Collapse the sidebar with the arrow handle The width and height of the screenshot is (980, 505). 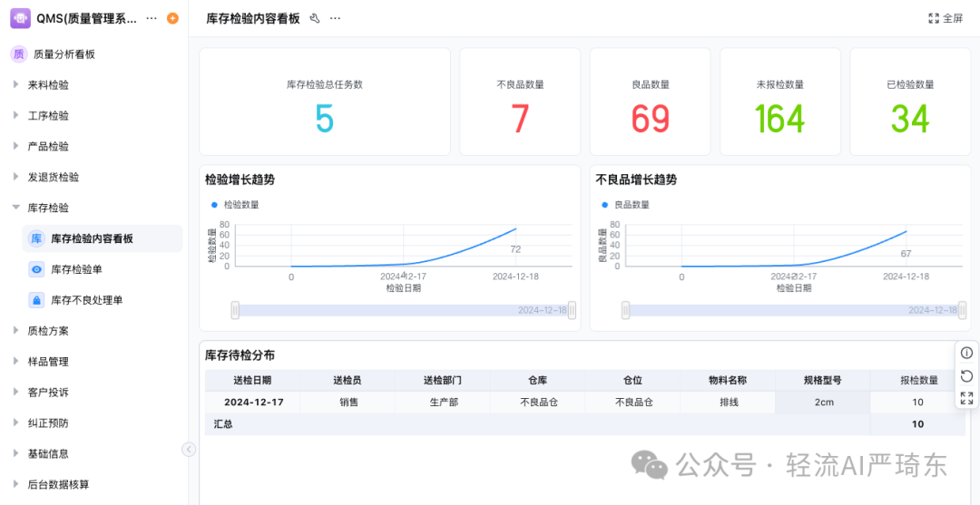[188, 450]
